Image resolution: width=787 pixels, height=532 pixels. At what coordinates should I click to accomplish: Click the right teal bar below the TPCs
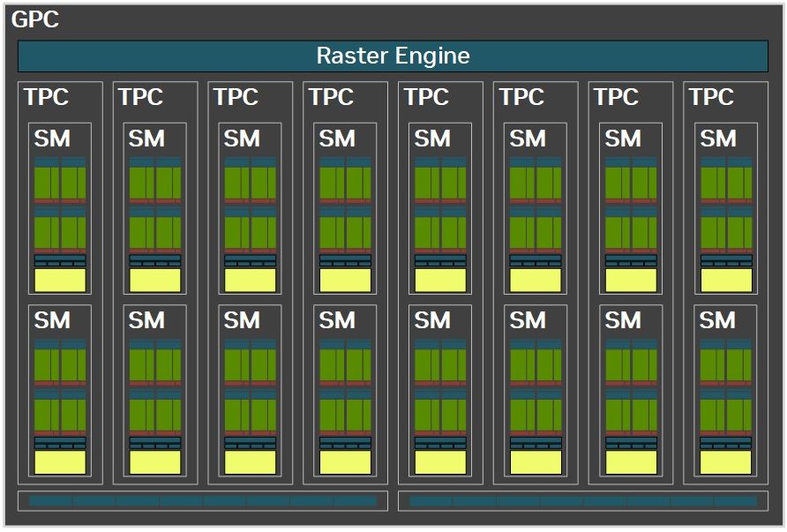pyautogui.click(x=583, y=501)
